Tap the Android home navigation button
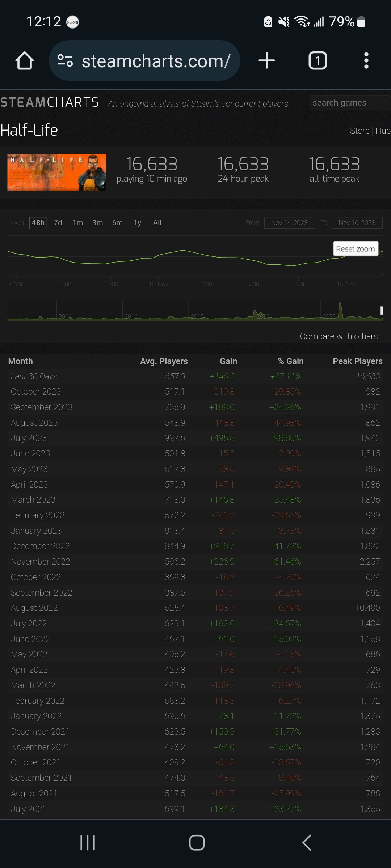Screen dimensions: 391x868 coord(197,843)
